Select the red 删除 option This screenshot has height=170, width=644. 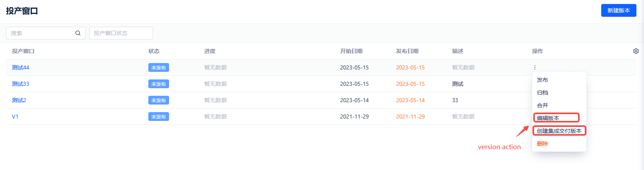tap(542, 144)
